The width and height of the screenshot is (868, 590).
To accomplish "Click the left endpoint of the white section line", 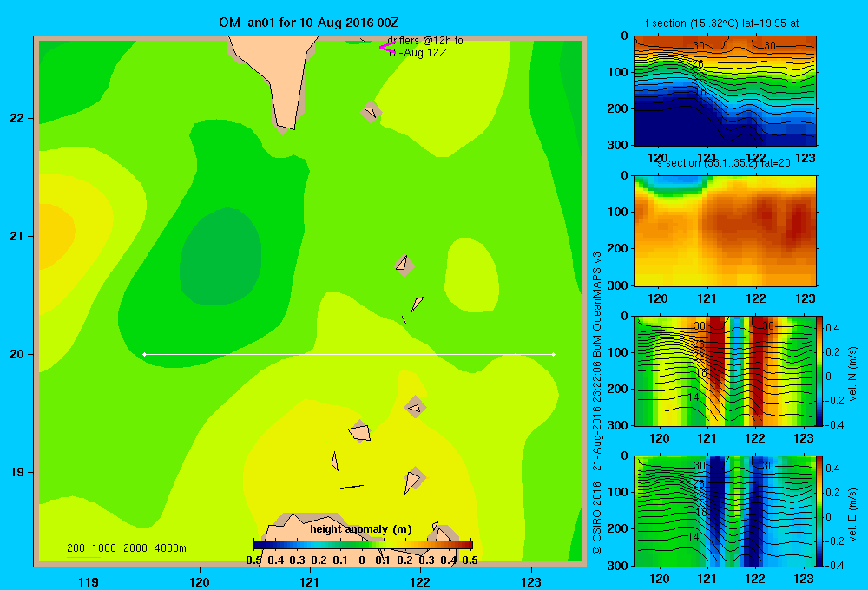I will point(144,354).
